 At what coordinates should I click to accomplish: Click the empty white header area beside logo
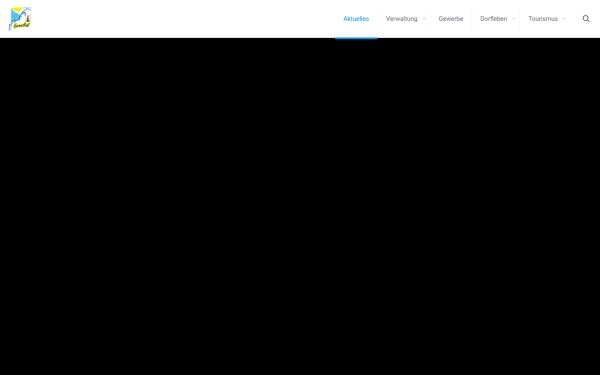[184, 19]
